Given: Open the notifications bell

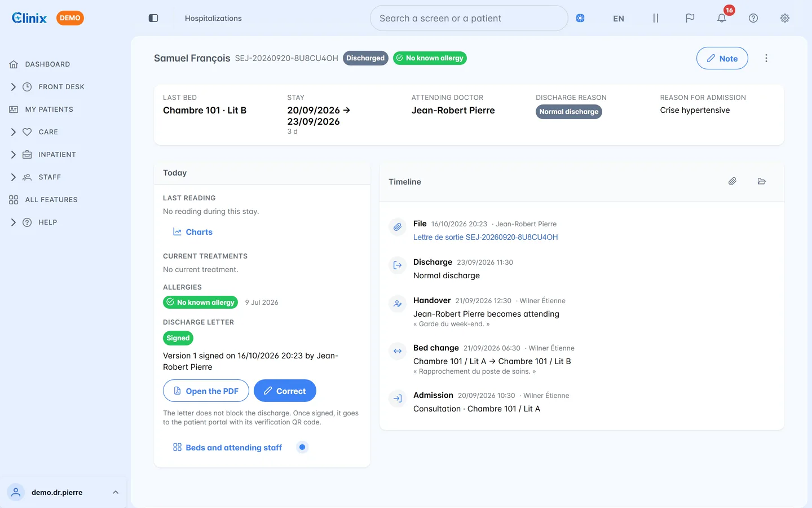Looking at the screenshot, I should click(722, 18).
